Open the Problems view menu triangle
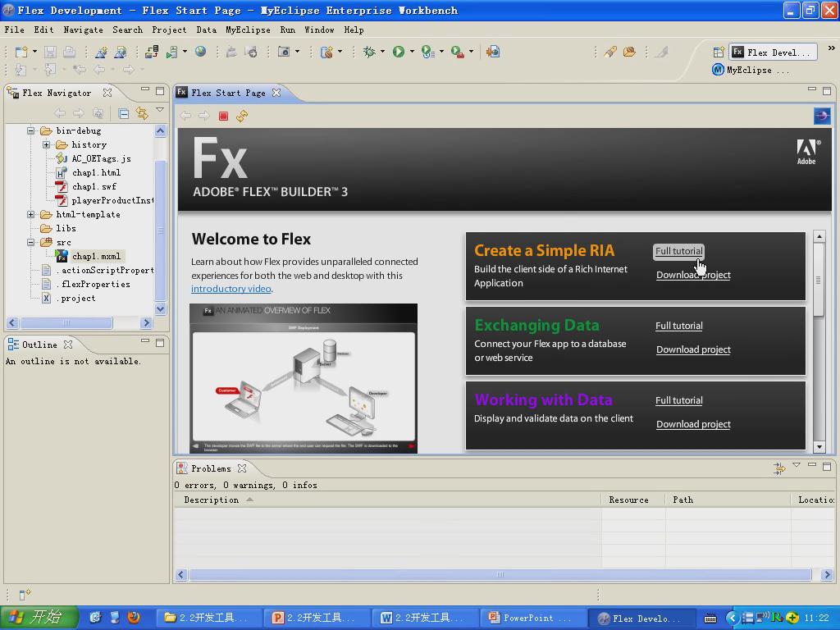The width and height of the screenshot is (840, 630). 797,465
